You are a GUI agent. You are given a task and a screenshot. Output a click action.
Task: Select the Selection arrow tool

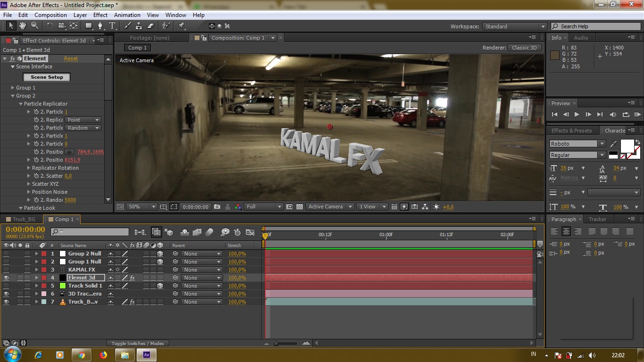click(x=11, y=26)
